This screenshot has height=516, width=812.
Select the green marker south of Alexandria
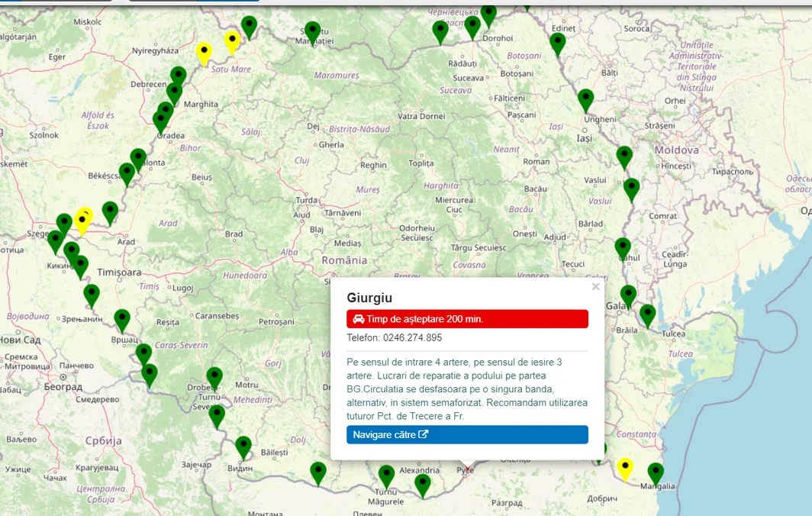click(423, 486)
